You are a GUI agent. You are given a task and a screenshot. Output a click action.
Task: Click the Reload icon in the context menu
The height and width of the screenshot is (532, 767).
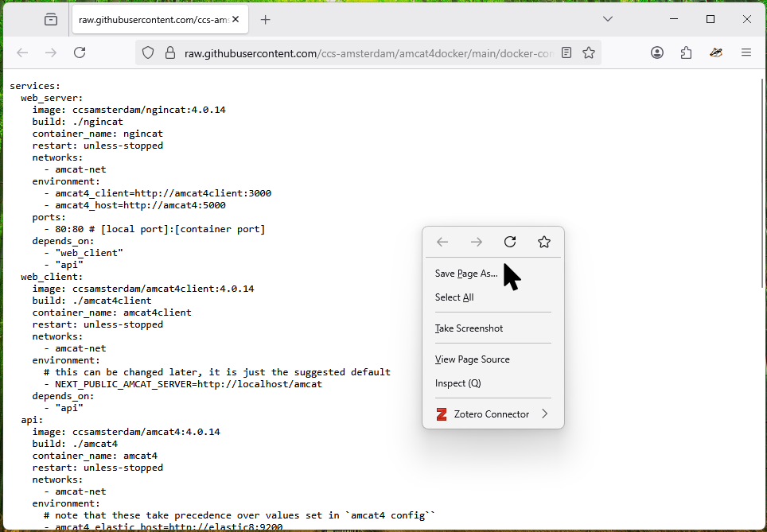pos(510,242)
